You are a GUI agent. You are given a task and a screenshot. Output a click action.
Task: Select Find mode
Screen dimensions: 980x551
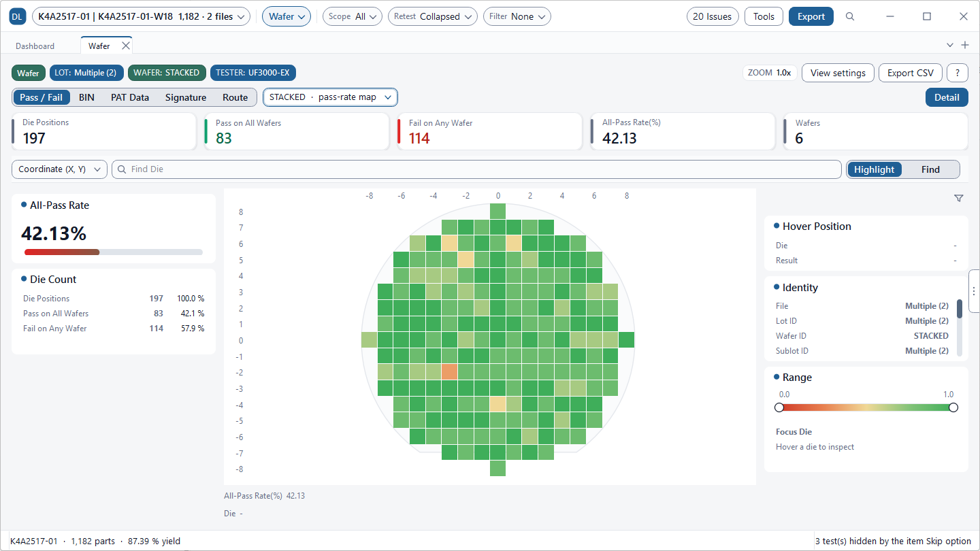click(x=930, y=169)
